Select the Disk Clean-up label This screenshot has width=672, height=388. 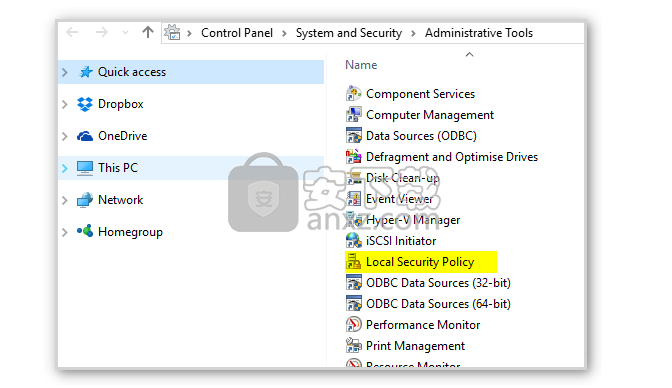[403, 178]
